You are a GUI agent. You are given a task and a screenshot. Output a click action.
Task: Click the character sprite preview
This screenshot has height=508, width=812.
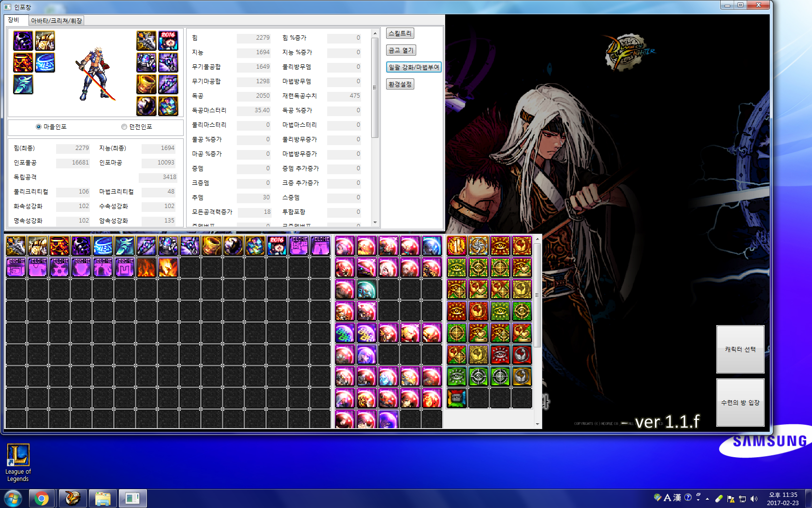coord(95,74)
